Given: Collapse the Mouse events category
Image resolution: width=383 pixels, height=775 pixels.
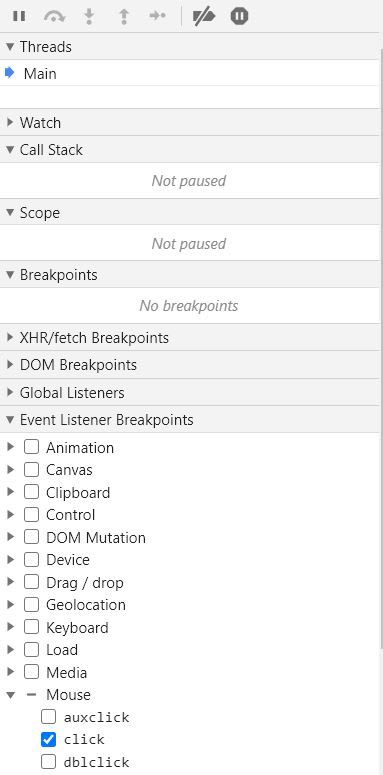Looking at the screenshot, I should [x=10, y=694].
